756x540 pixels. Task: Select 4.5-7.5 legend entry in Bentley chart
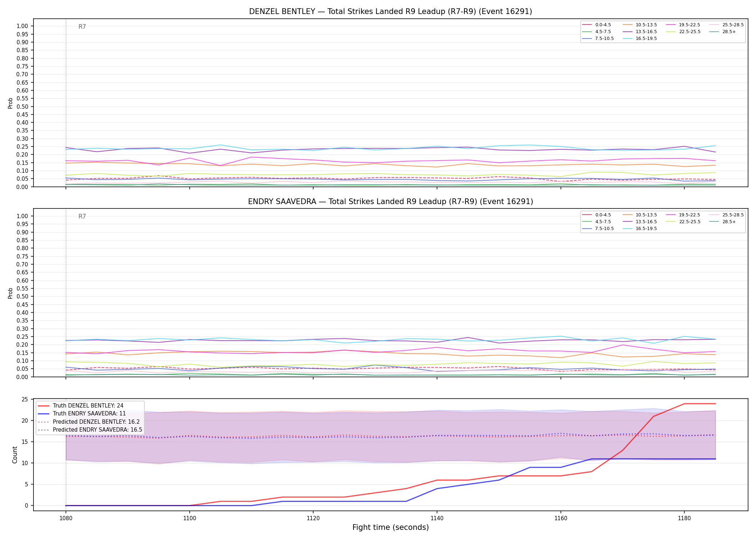click(597, 32)
